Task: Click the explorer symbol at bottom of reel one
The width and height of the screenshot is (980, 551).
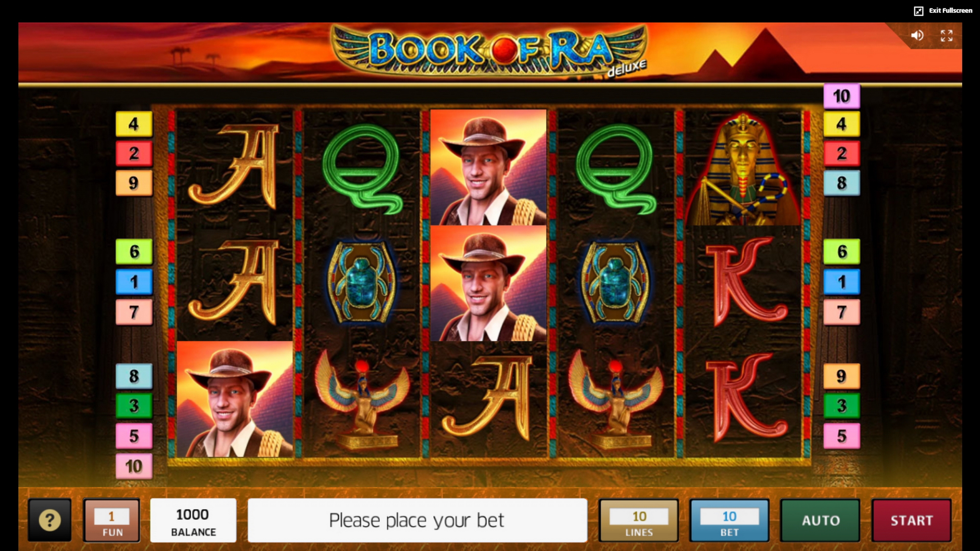Action: (235, 399)
